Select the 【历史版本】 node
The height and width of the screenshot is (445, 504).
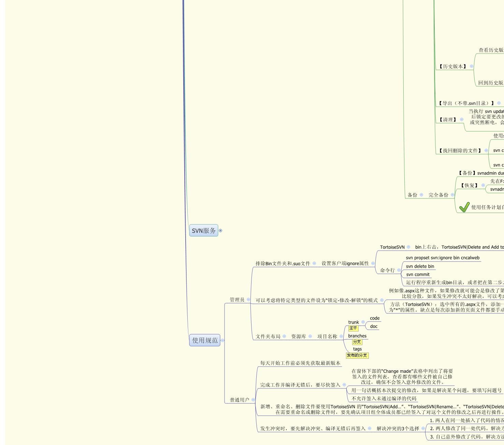[453, 66]
